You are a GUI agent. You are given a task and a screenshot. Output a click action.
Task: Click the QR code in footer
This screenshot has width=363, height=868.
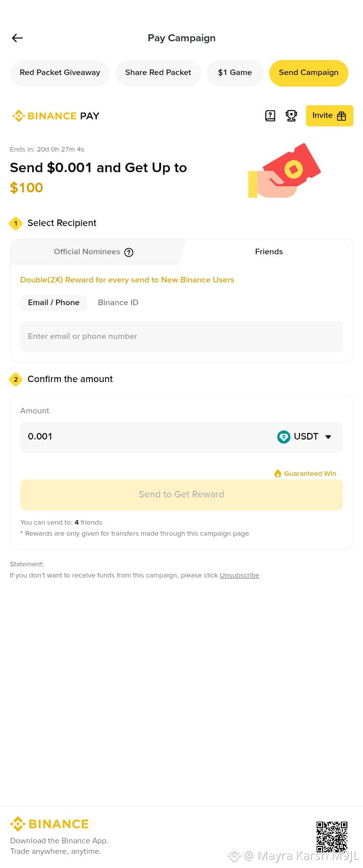point(332,837)
